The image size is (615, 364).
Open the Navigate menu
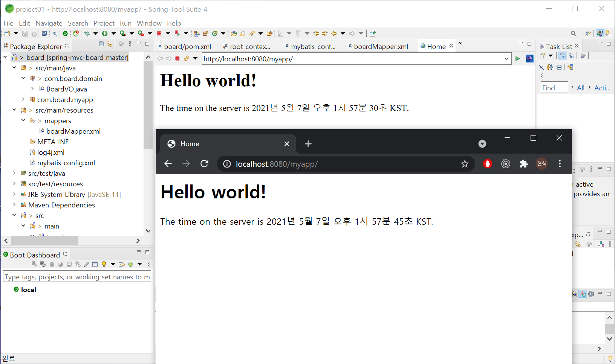coord(49,23)
